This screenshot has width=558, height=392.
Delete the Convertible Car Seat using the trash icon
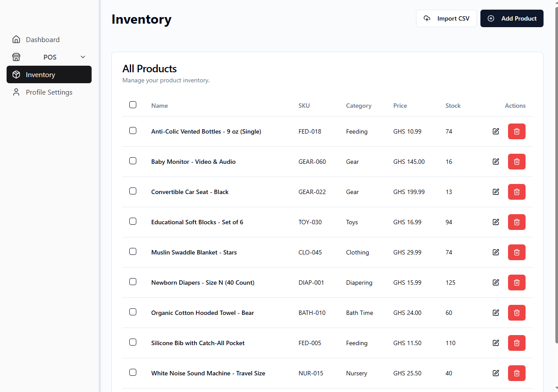516,192
